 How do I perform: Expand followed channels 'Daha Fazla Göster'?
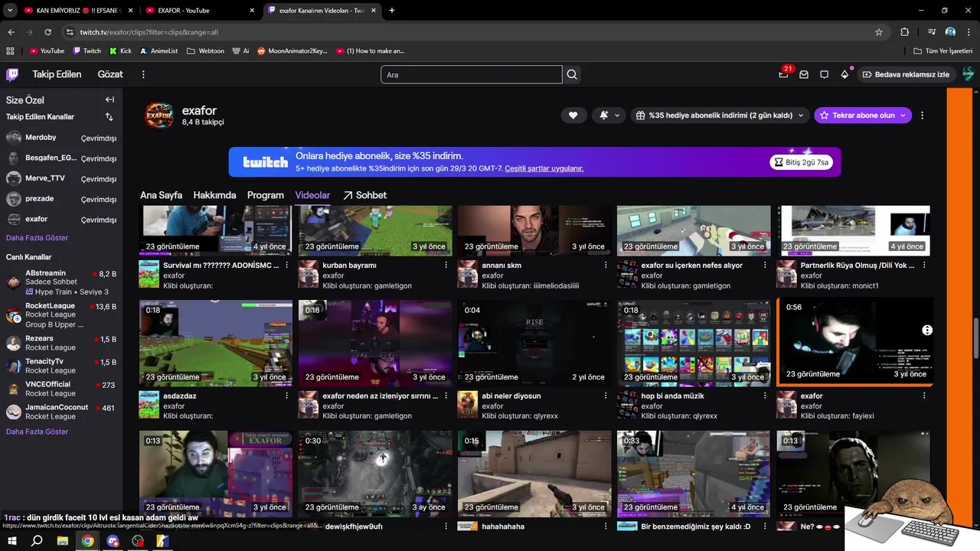[x=37, y=238]
